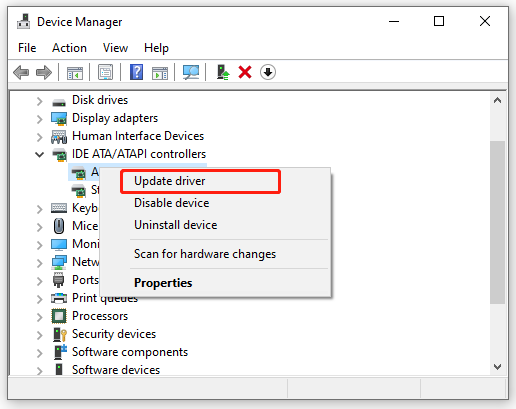Screen dimensions: 516x409
Task: Scan for hardware changes via monitor icon
Action: click(x=191, y=72)
